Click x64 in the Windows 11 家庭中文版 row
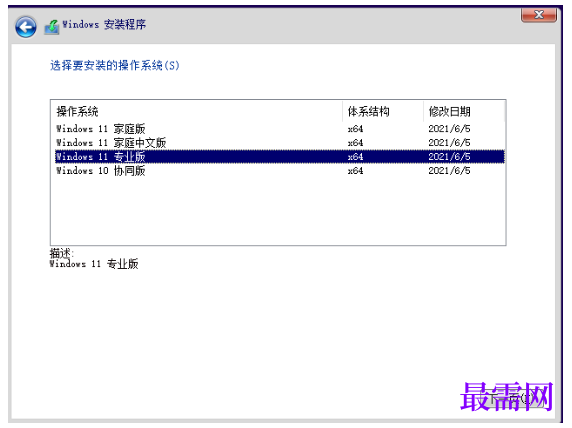The image size is (572, 428). coord(355,143)
